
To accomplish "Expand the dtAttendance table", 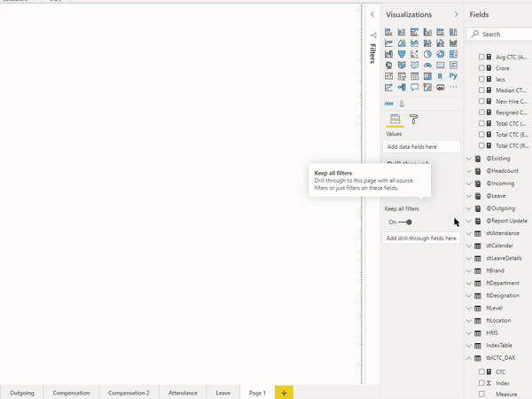I will tap(469, 233).
